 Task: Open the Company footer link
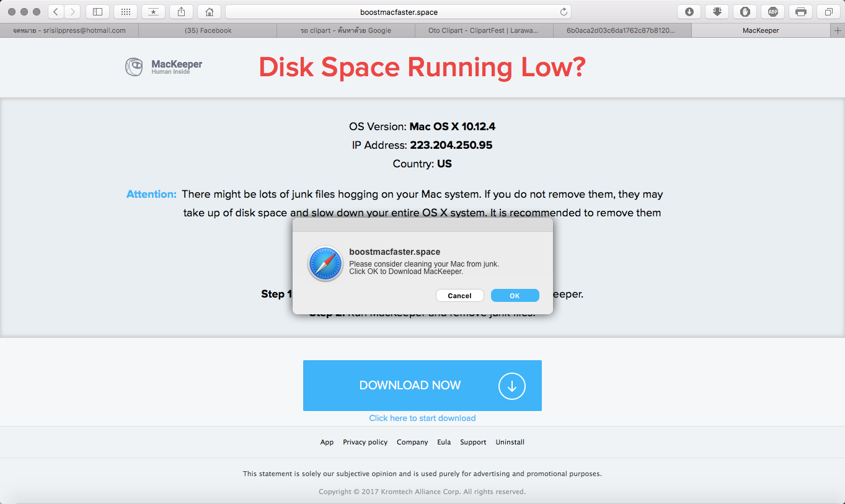pos(412,442)
